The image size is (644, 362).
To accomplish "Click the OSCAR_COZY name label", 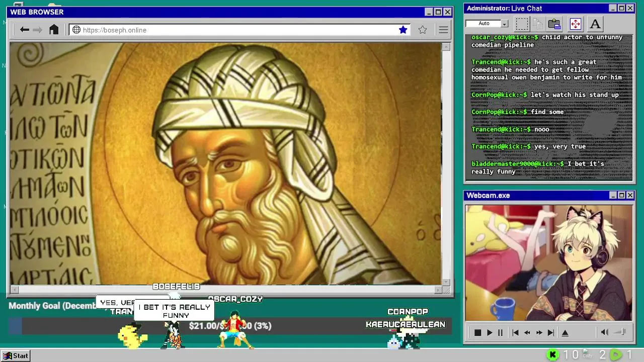I will [235, 299].
